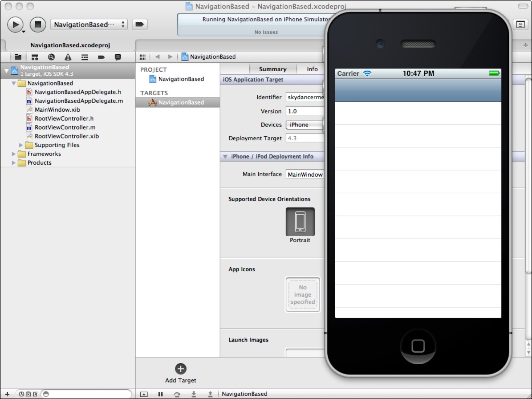Click the simulator navigation bar
532x399 pixels.
click(418, 90)
